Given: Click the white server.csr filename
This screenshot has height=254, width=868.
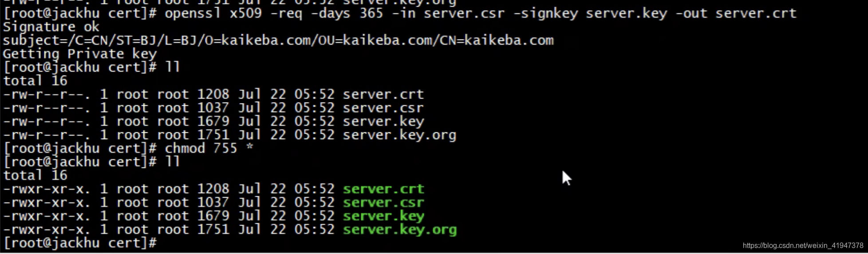Looking at the screenshot, I should [383, 108].
